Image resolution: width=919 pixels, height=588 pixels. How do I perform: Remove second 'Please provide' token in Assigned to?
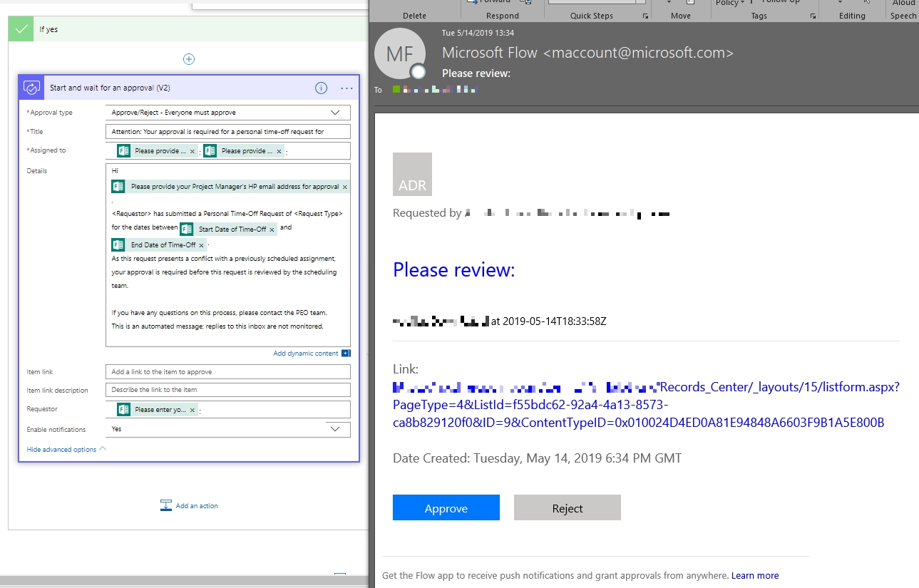[x=279, y=151]
